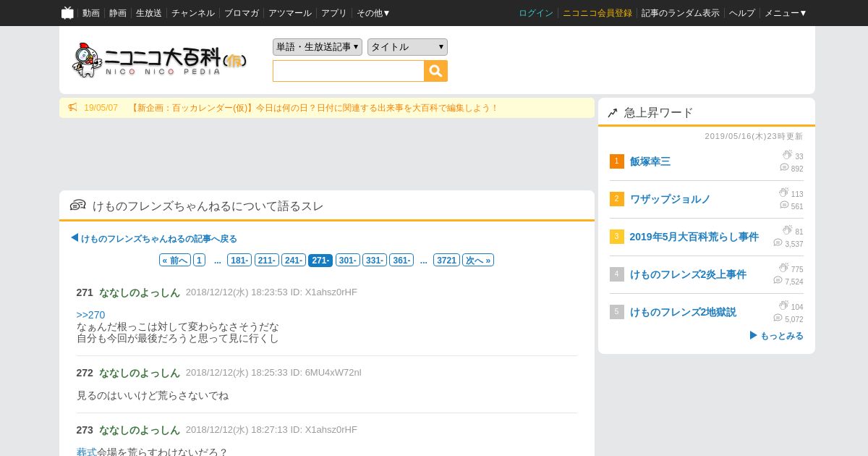Open the ヘルプ link
This screenshot has width=868, height=456.
[x=742, y=13]
